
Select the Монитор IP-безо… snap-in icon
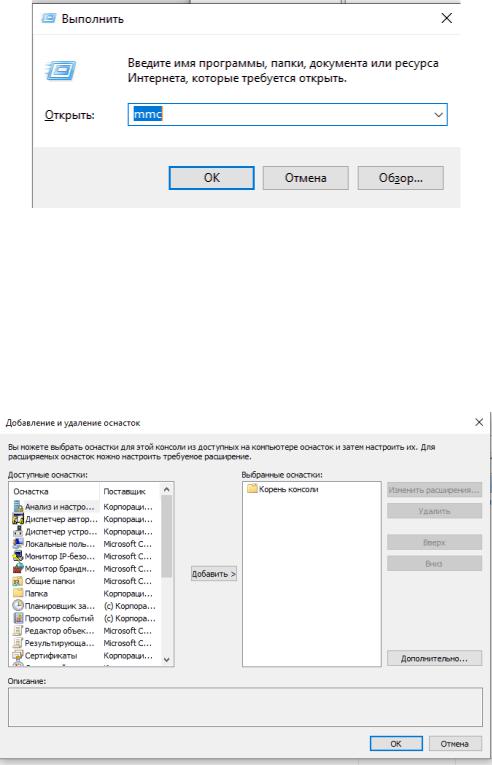18,556
